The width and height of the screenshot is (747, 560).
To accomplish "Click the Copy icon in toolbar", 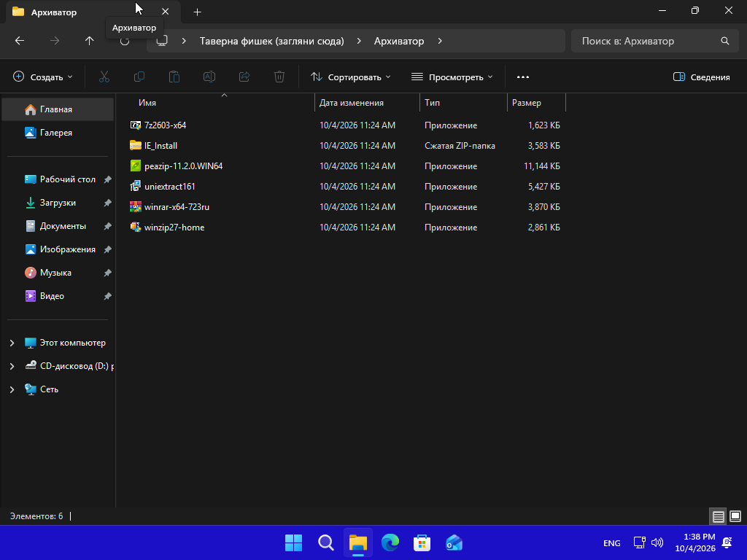I will (139, 77).
